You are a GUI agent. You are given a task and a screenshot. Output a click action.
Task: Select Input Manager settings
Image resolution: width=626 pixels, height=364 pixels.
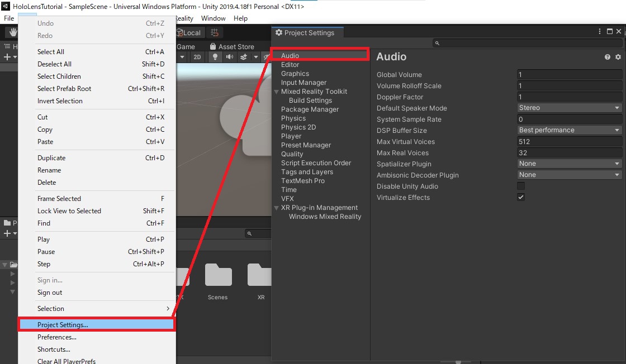tap(304, 83)
